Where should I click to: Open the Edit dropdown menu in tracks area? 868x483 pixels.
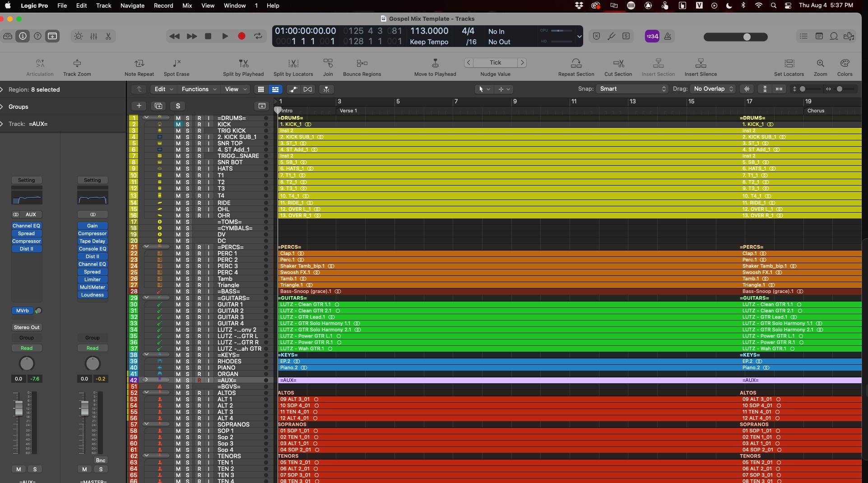click(164, 89)
